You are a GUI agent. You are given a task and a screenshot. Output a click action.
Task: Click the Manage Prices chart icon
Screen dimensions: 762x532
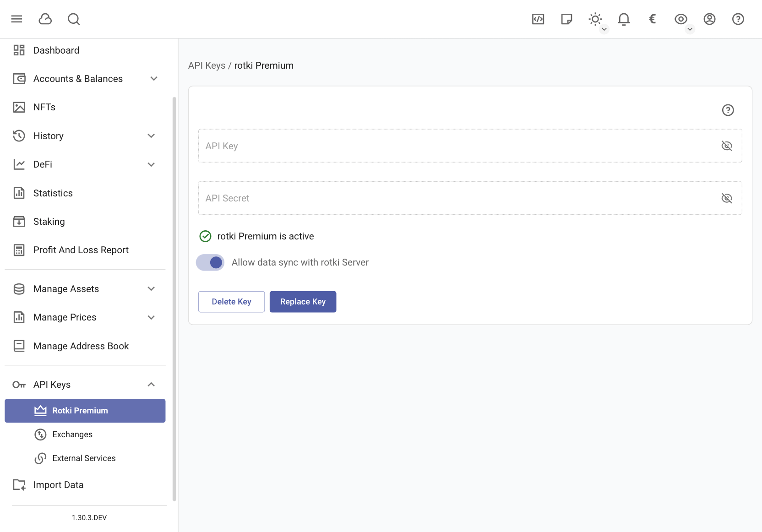(19, 317)
